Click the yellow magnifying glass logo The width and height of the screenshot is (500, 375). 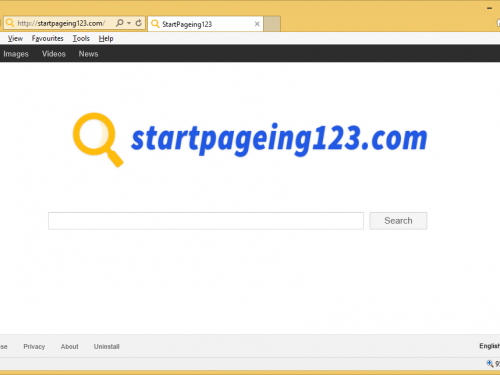[98, 140]
